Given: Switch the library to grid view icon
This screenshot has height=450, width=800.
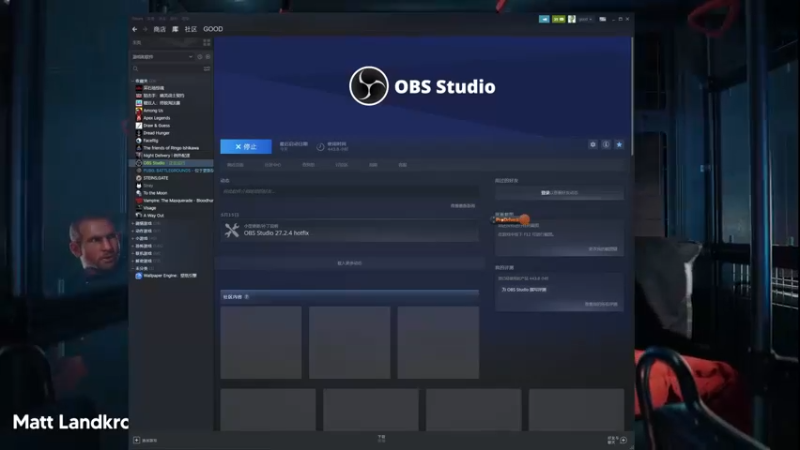Looking at the screenshot, I should (x=207, y=43).
